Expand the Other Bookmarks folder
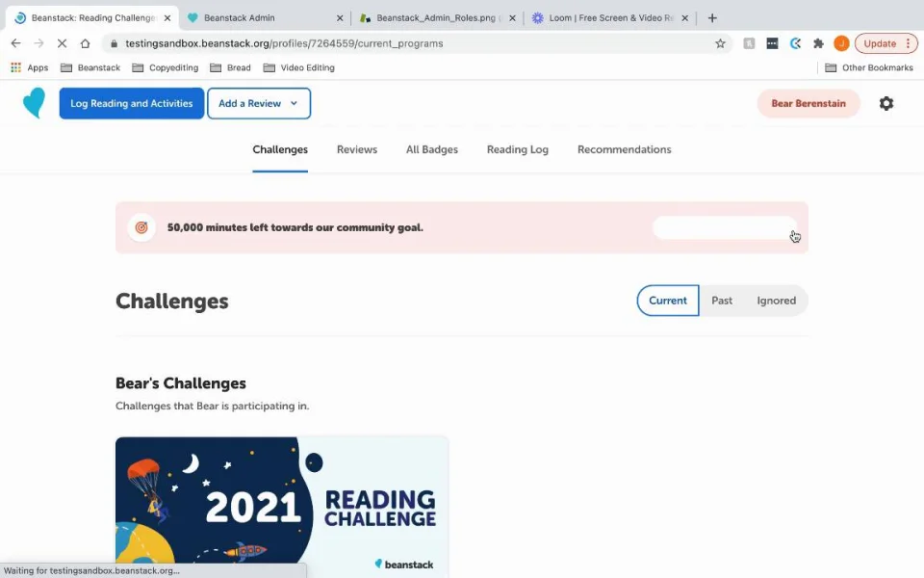 [868, 67]
